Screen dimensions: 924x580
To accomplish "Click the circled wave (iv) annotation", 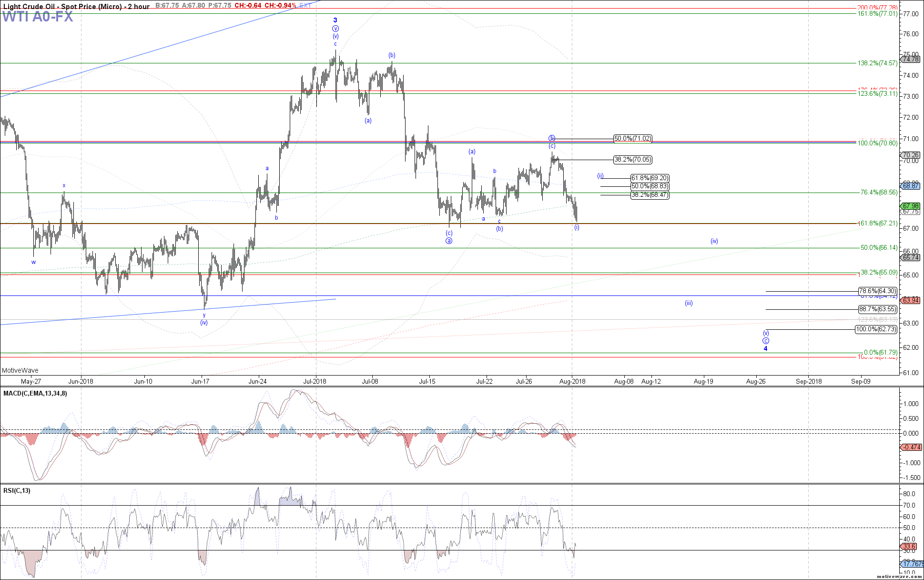I will point(203,323).
